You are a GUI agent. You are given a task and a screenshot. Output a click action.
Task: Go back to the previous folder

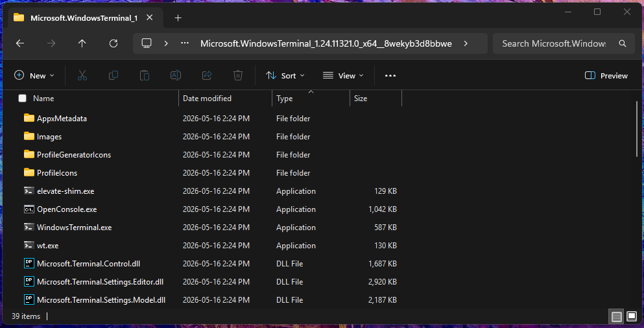point(19,43)
